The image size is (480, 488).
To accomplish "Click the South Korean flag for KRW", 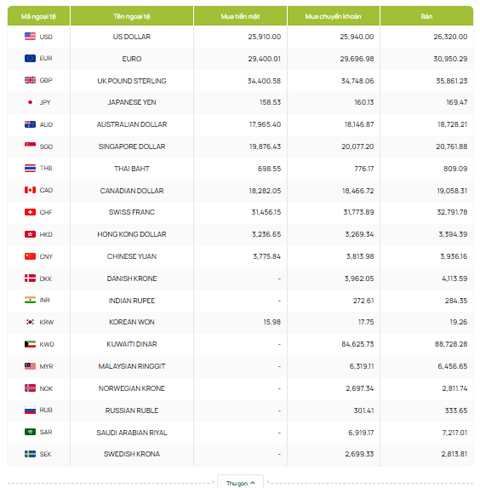I will (30, 322).
